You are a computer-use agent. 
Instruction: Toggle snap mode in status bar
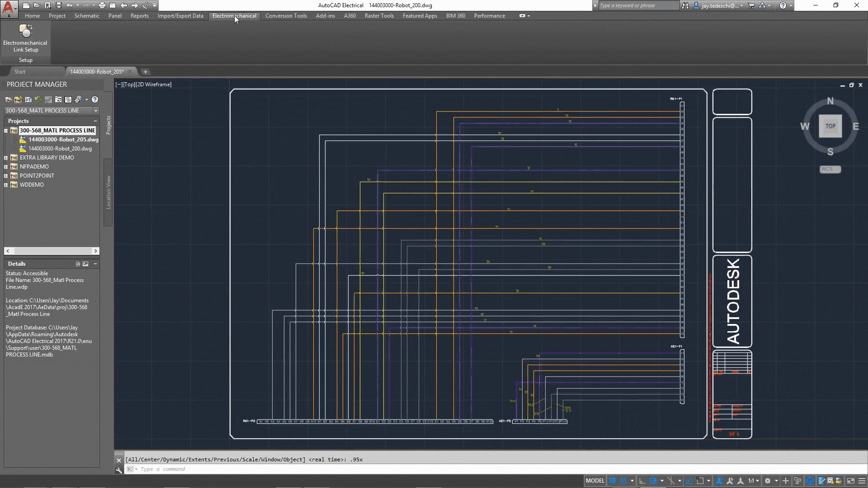pyautogui.click(x=623, y=481)
